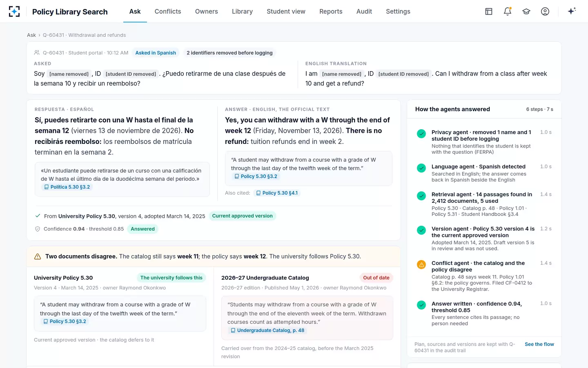Click the 2 identifiers removed before logging badge
The image size is (588, 368).
pyautogui.click(x=229, y=53)
